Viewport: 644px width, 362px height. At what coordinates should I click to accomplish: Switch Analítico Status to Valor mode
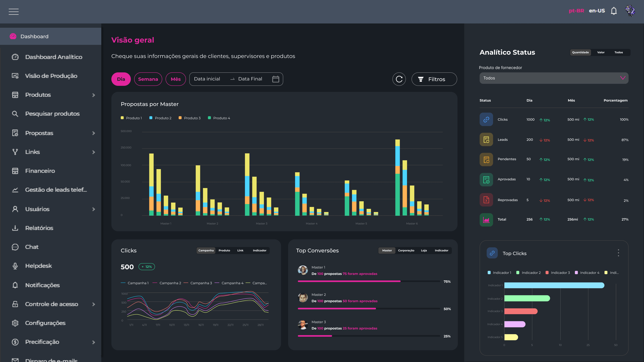[601, 52]
